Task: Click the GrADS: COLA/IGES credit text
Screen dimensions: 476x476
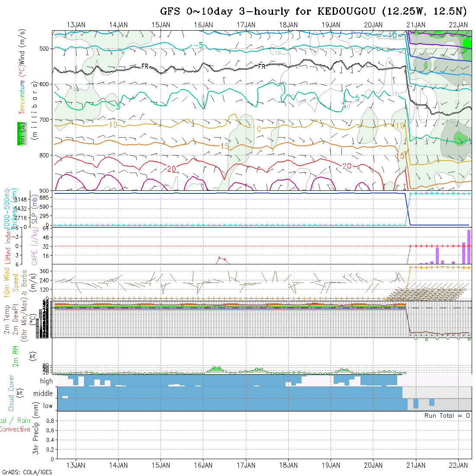Action: pyautogui.click(x=27, y=472)
